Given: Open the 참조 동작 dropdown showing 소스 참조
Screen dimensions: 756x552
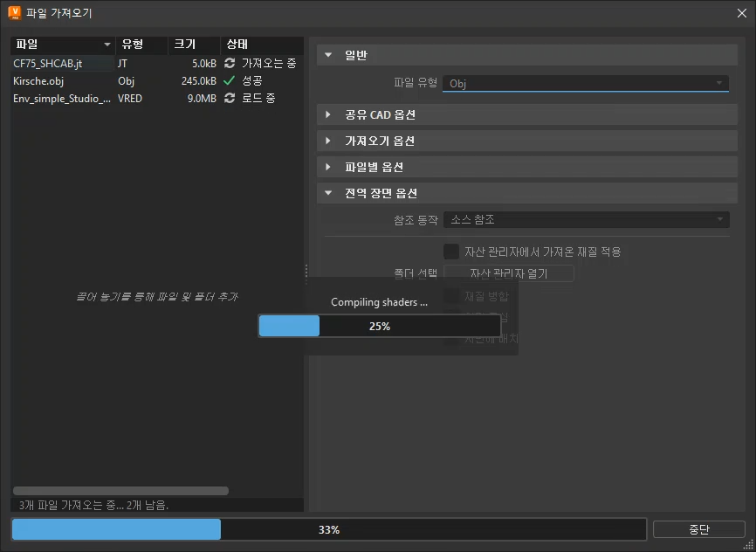Looking at the screenshot, I should 587,219.
